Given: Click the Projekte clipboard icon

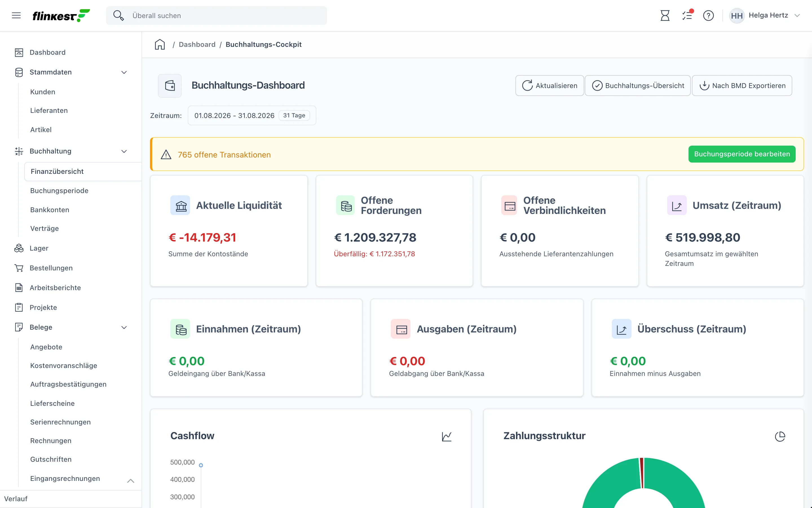Looking at the screenshot, I should pyautogui.click(x=19, y=307).
